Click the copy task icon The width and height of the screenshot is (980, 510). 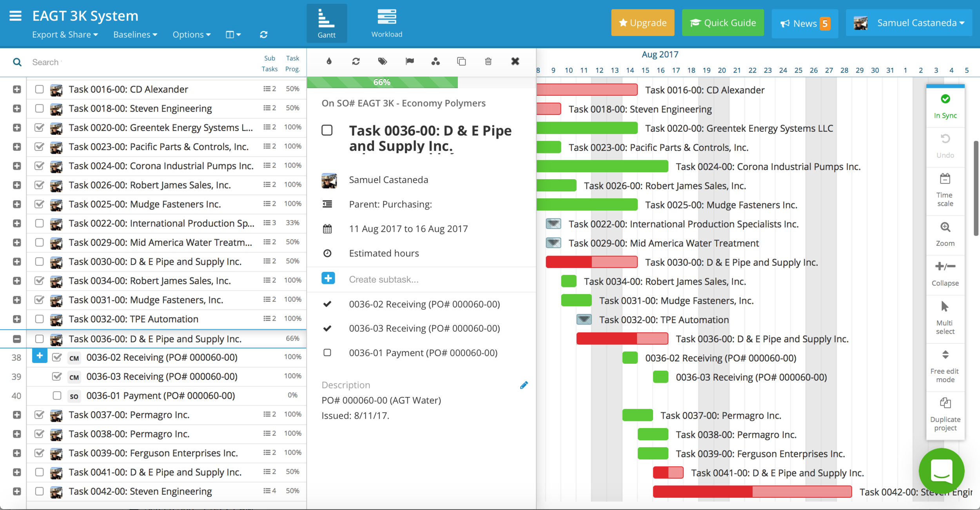[x=462, y=61]
